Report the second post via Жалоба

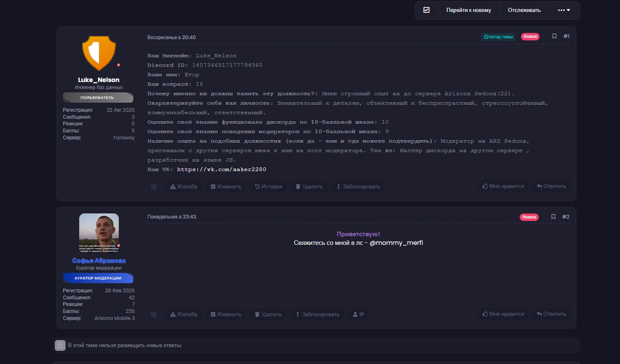click(x=184, y=315)
